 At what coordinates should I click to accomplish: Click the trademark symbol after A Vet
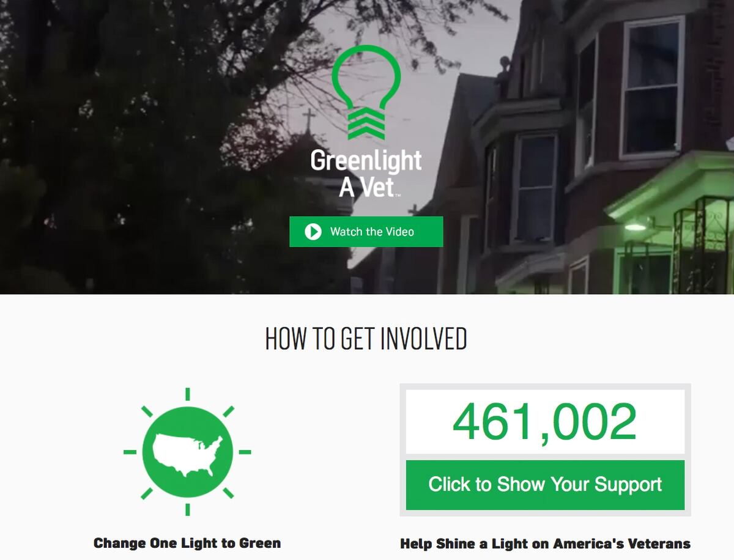(398, 196)
